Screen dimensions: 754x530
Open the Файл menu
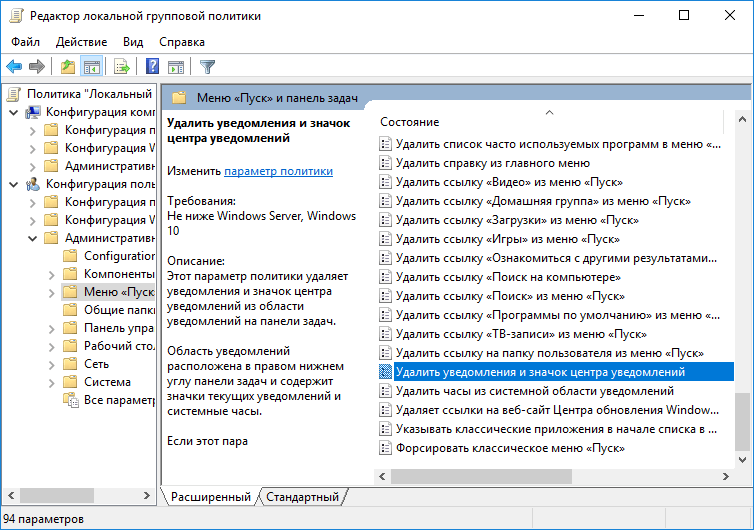click(x=25, y=42)
